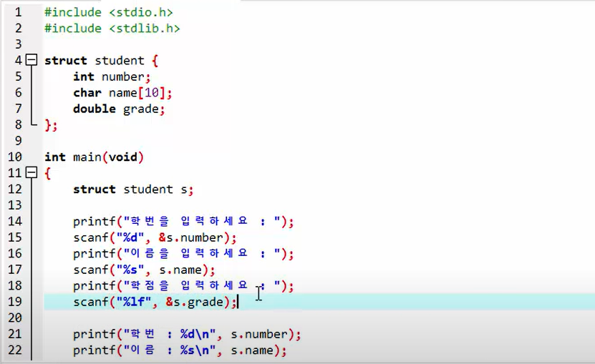Click scanf line reading s.name
Screen dimensions: 595x364
pyautogui.click(x=144, y=270)
